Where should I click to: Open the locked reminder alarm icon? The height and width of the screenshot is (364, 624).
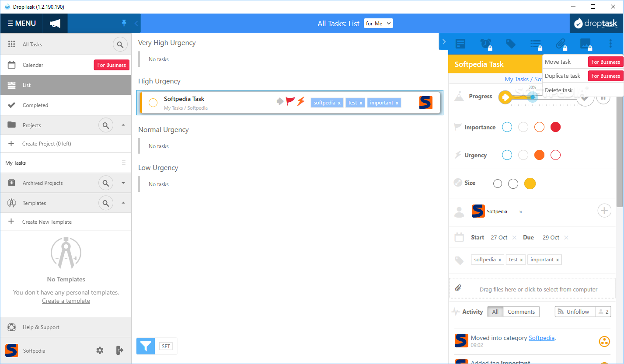pos(486,44)
